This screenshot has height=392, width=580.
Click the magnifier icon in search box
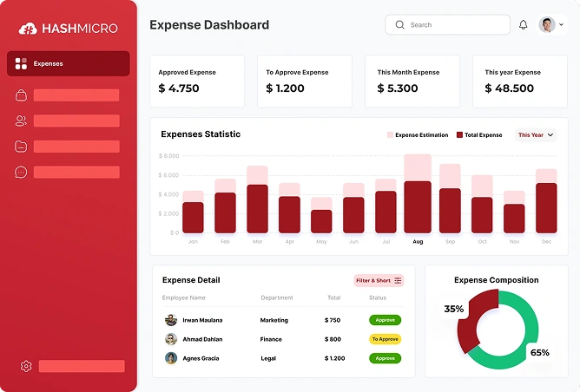pyautogui.click(x=399, y=25)
